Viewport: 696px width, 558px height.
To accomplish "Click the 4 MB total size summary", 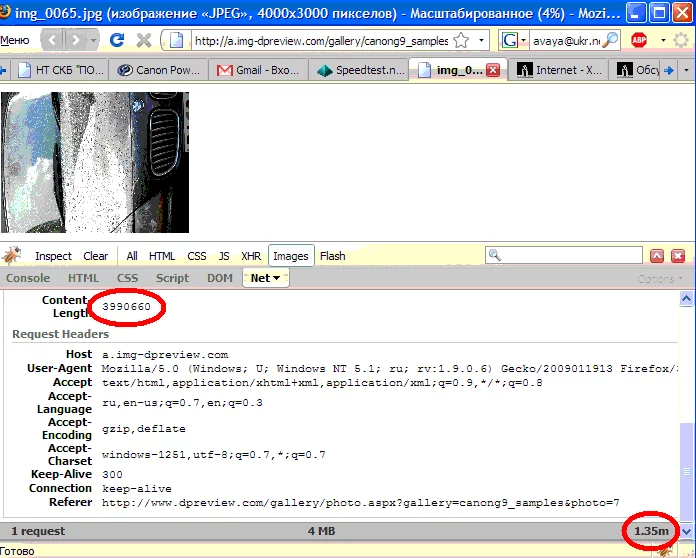I will tap(321, 531).
